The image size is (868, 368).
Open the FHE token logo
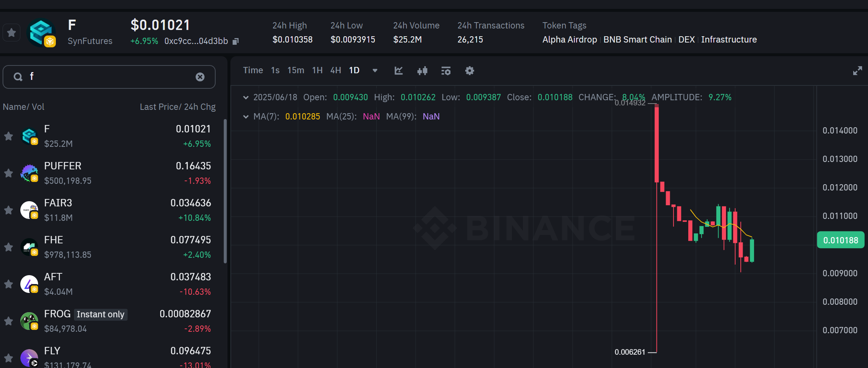[x=30, y=247]
